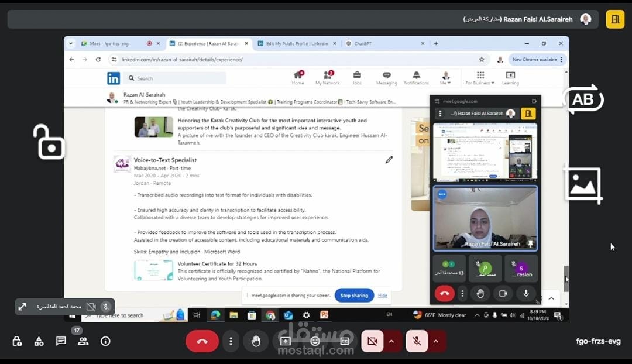632x364 pixels.
Task: Open more options in Meet bottom control bar
Action: [x=231, y=341]
